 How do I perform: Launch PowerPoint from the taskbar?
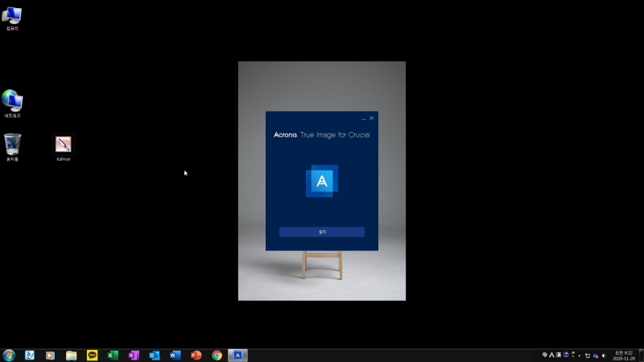[x=196, y=355]
